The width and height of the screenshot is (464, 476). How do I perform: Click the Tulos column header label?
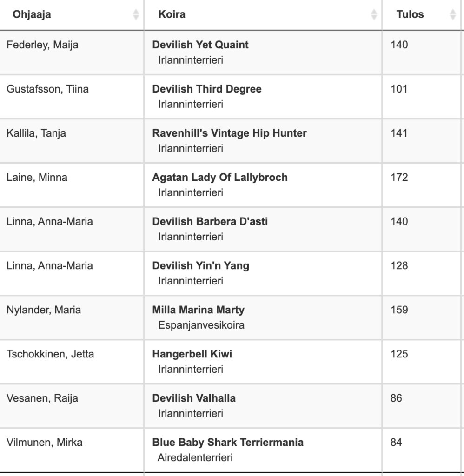pos(410,14)
